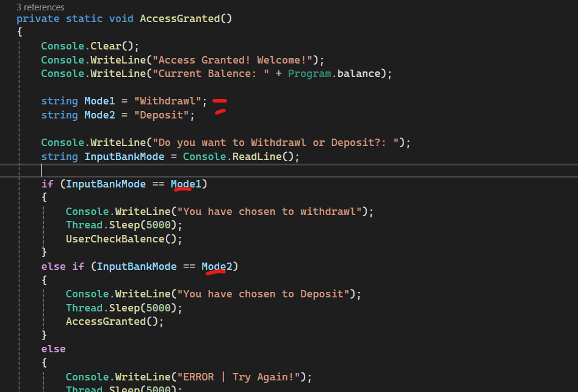Click the "void" return type keyword

[x=121, y=19]
